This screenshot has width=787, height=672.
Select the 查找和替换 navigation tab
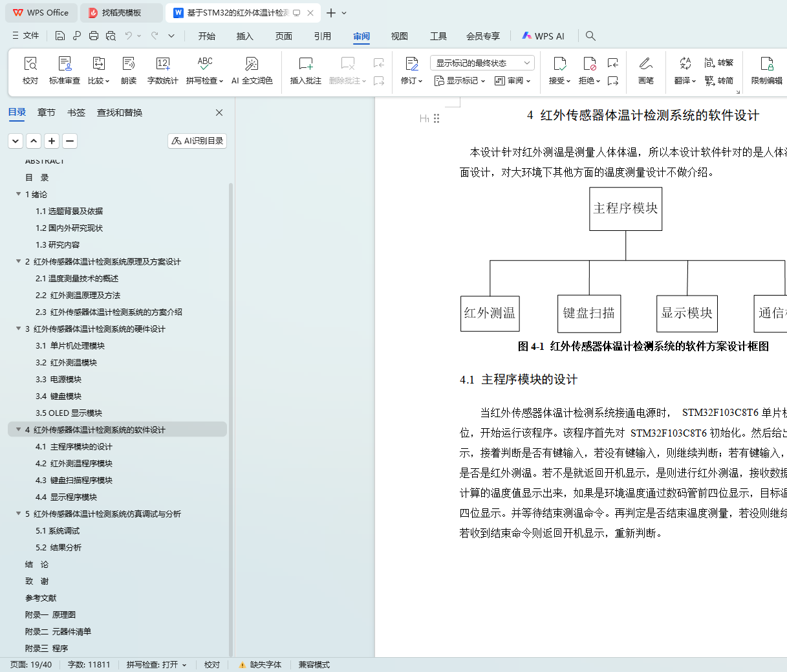coord(120,113)
